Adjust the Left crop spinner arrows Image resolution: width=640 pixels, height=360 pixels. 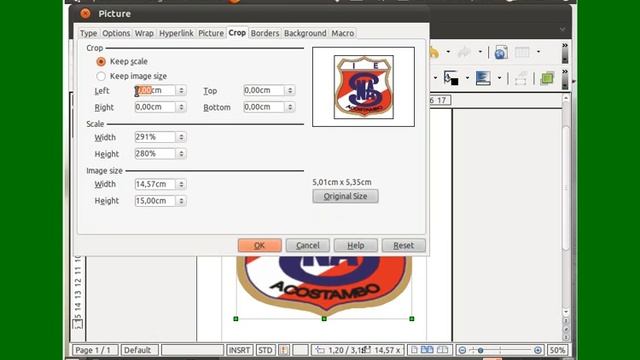coord(181,90)
